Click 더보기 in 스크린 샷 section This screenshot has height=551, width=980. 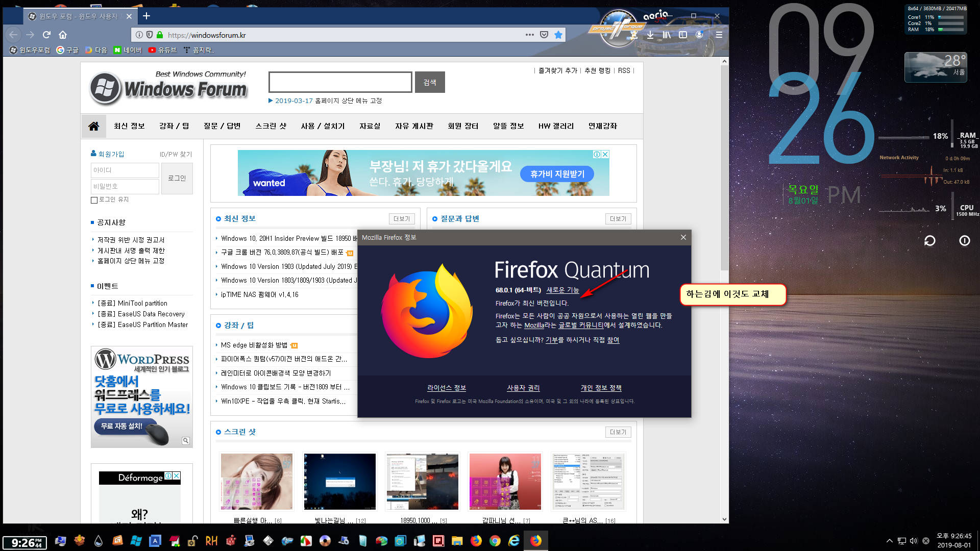click(x=618, y=432)
